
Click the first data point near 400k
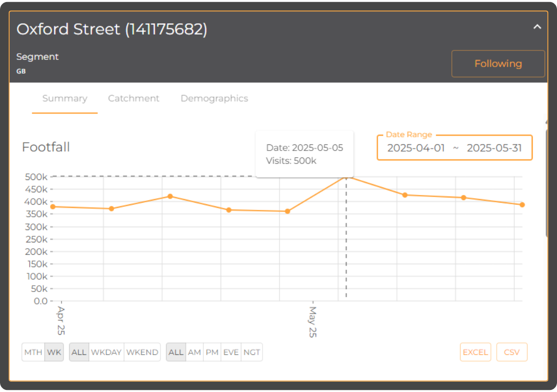(x=53, y=206)
